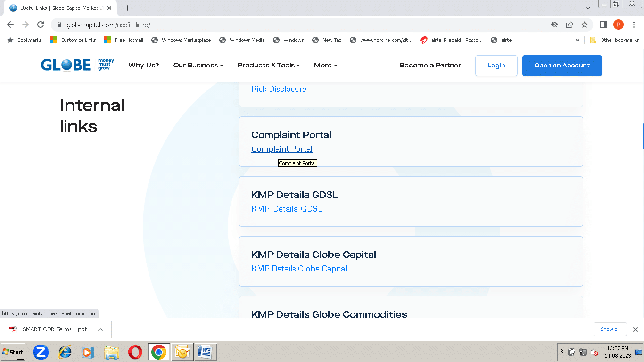644x362 pixels.
Task: Open Outlook from the taskbar
Action: 182,352
